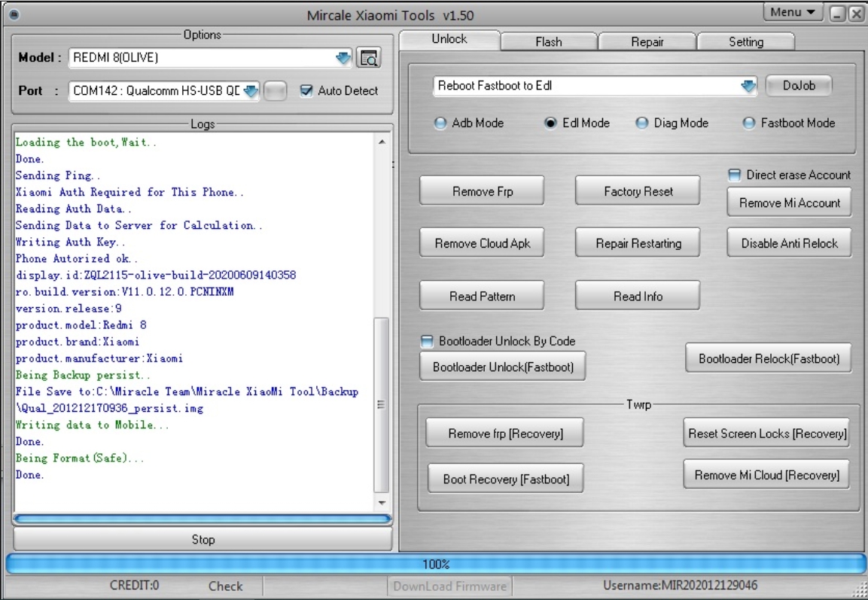This screenshot has height=600, width=868.
Task: Expand the Reboot Fastboot to Edl job dropdown
Action: point(748,86)
